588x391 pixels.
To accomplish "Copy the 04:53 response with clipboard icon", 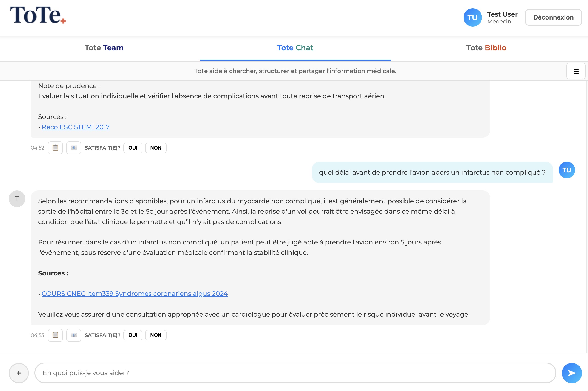I will tap(55, 335).
